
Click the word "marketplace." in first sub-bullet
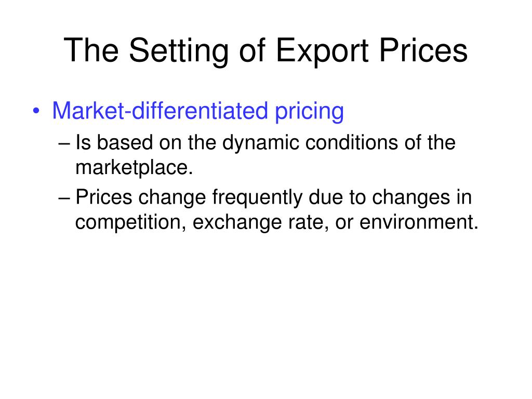(134, 168)
